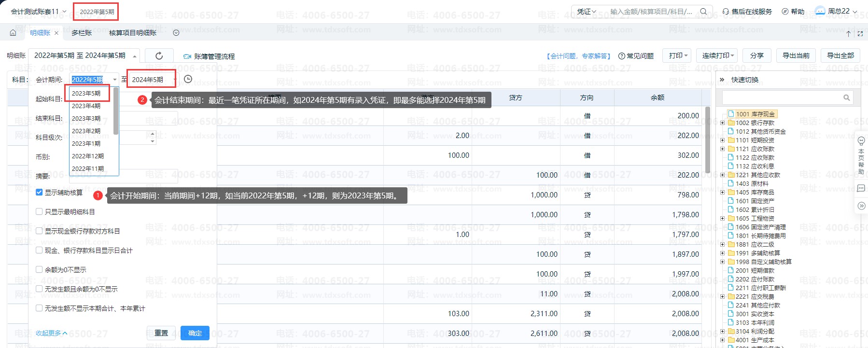Check 无发生额且余额为0不显示

click(x=39, y=289)
